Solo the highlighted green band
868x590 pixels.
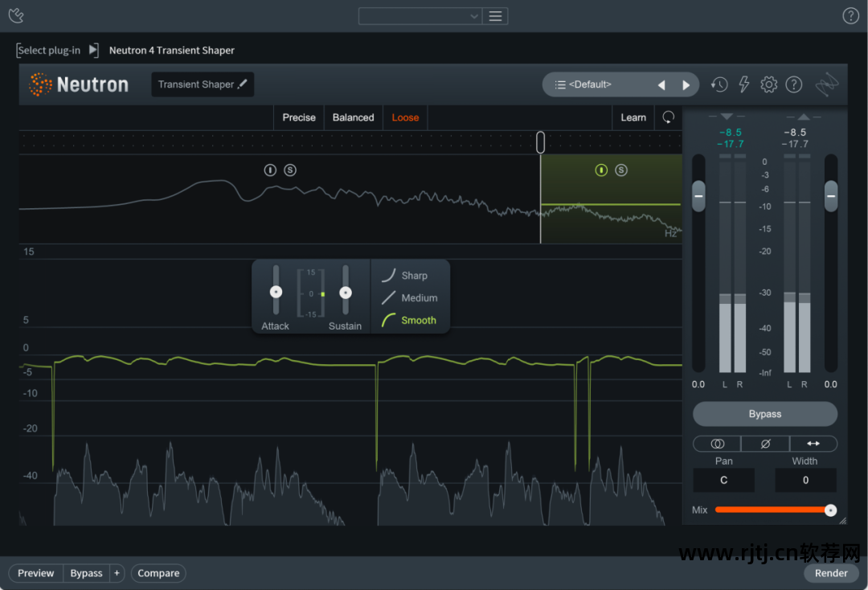point(621,170)
